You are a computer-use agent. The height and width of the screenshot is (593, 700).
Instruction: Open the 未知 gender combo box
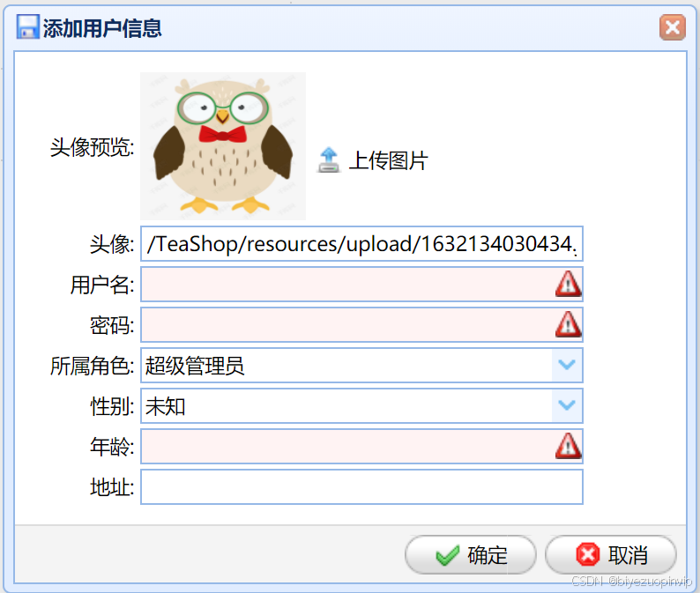pos(361,406)
